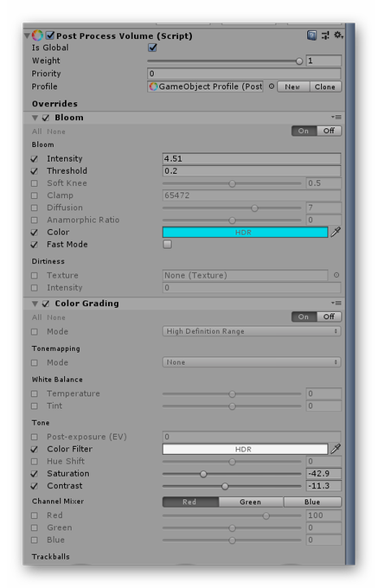Turn Color Grading Off
This screenshot has width=378, height=588.
pos(329,316)
